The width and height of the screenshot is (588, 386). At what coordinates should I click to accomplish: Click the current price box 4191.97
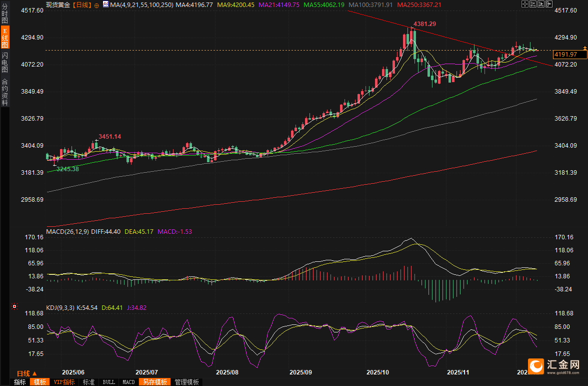[x=570, y=55]
